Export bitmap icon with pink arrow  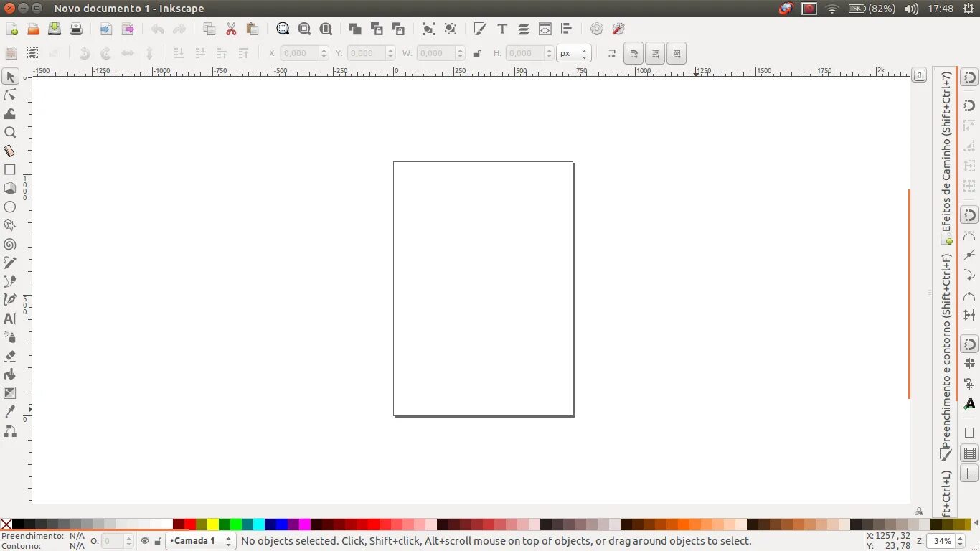128,29
